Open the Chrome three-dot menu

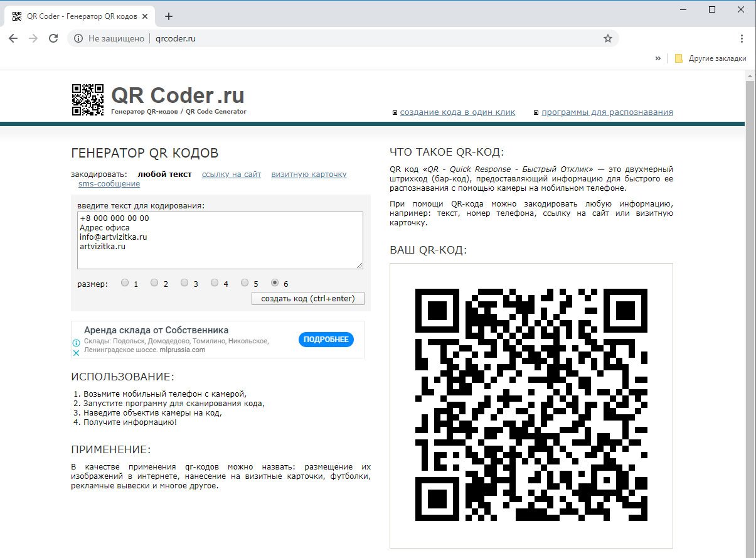pyautogui.click(x=742, y=38)
